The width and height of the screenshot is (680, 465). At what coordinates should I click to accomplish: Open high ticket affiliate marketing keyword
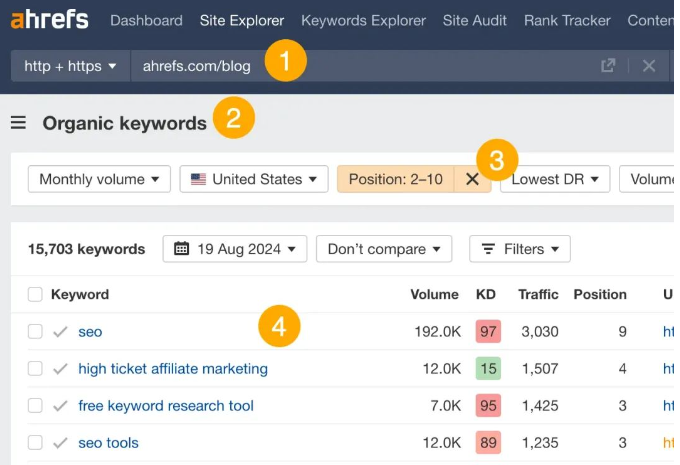pyautogui.click(x=173, y=369)
